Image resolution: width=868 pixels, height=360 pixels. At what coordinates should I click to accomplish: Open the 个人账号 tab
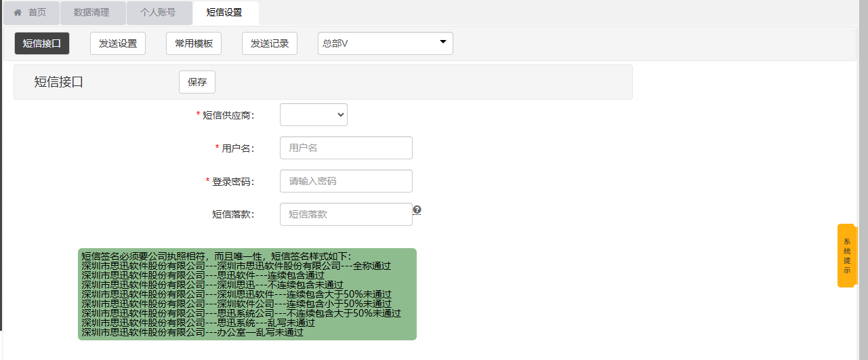click(158, 12)
